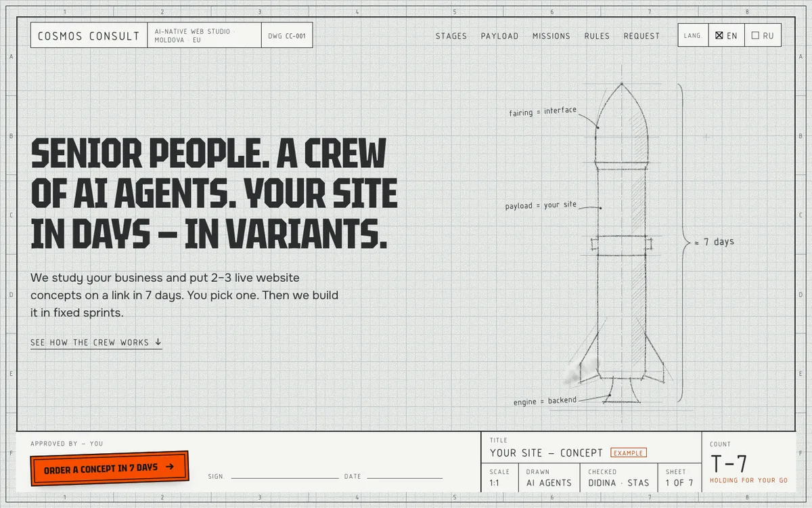Screen dimensions: 812x508
Task: Switch language to RU
Action: coord(762,36)
